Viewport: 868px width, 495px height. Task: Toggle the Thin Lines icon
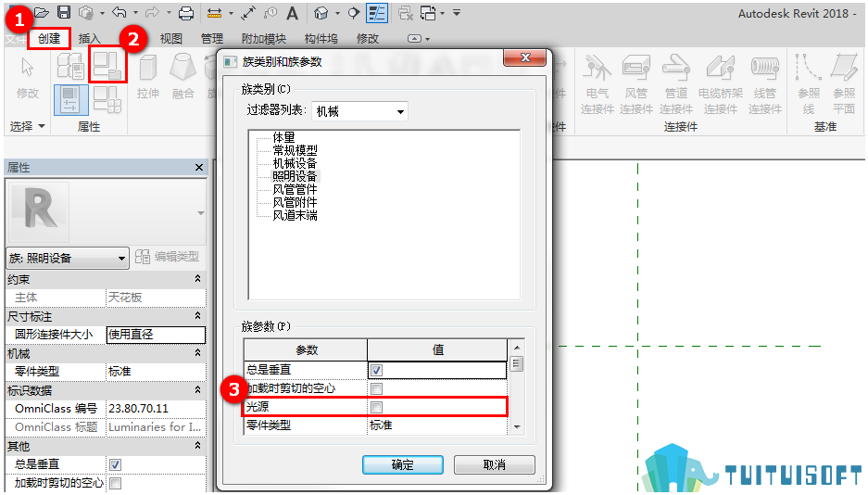[377, 13]
